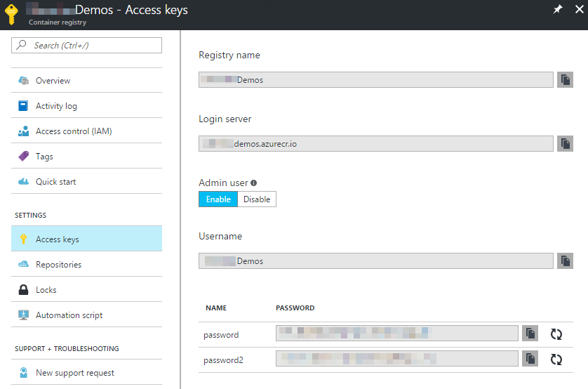This screenshot has width=588, height=389.
Task: Copy the Username value
Action: point(565,261)
